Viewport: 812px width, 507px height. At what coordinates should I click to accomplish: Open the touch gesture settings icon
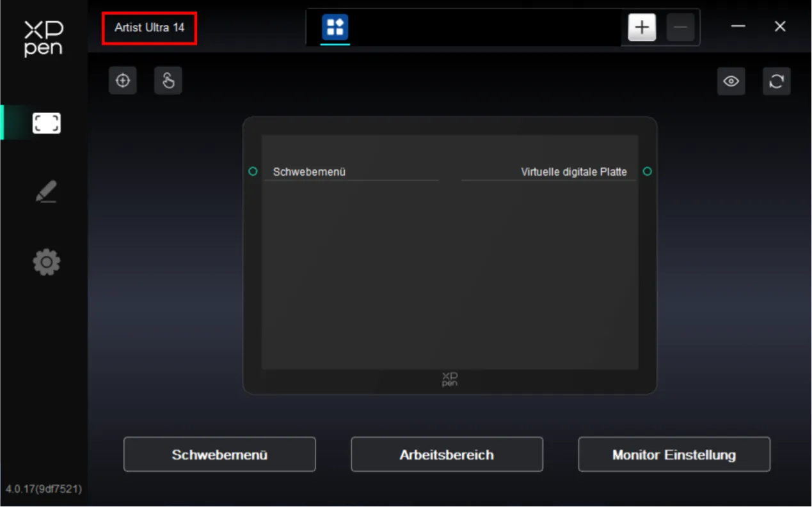click(x=168, y=81)
